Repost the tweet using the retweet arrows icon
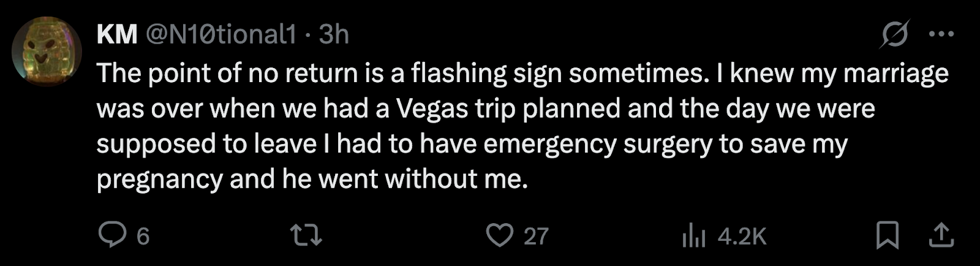Viewport: 980px width, 266px height. coord(306,235)
